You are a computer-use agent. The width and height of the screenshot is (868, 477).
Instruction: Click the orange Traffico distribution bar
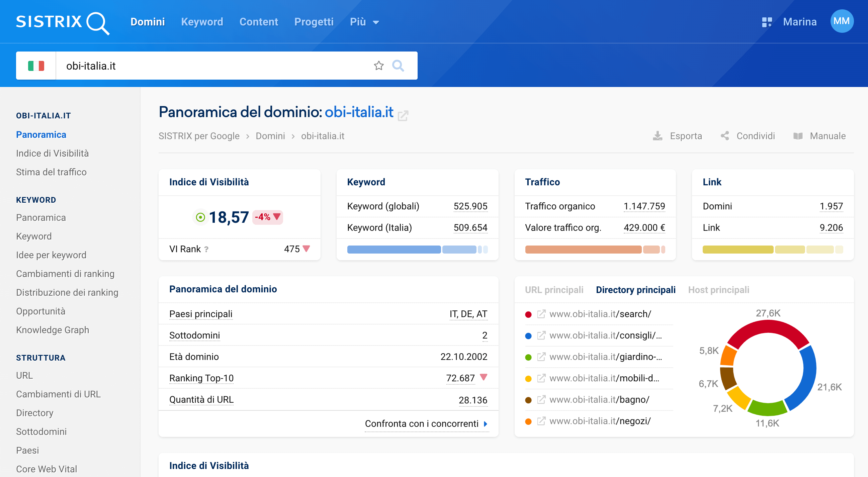point(595,250)
